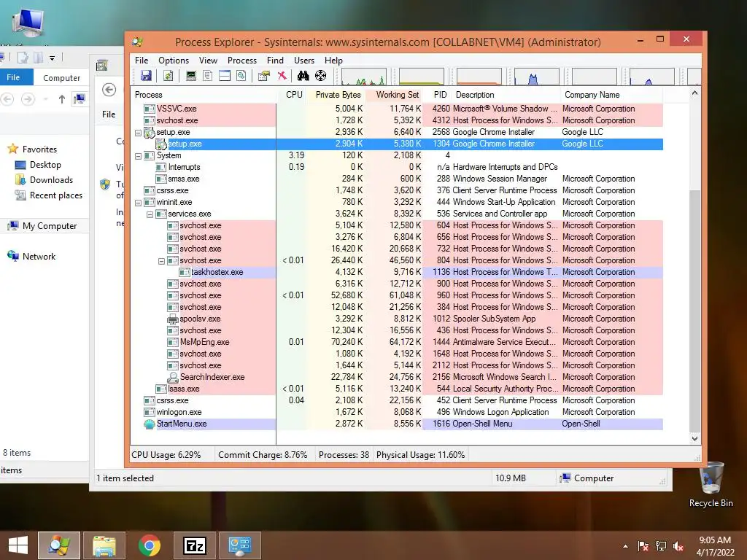The height and width of the screenshot is (560, 747).
Task: Select the winlogon.exe process row
Action: 397,412
